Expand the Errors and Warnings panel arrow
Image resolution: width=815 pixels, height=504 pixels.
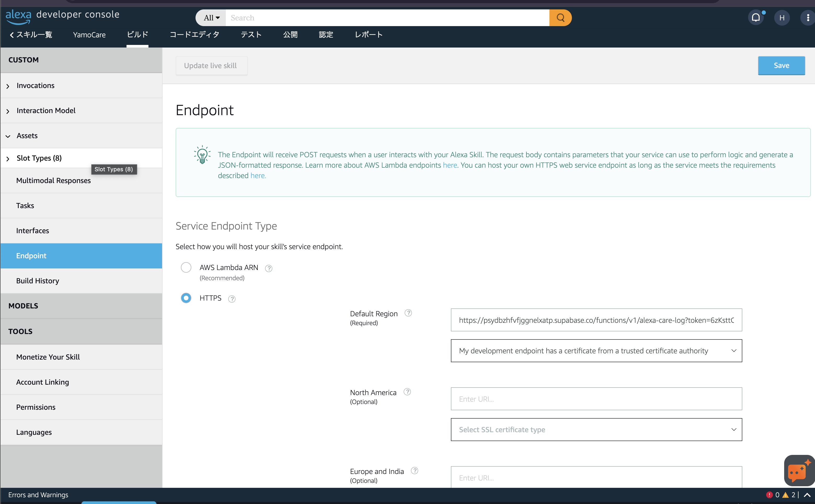click(807, 495)
